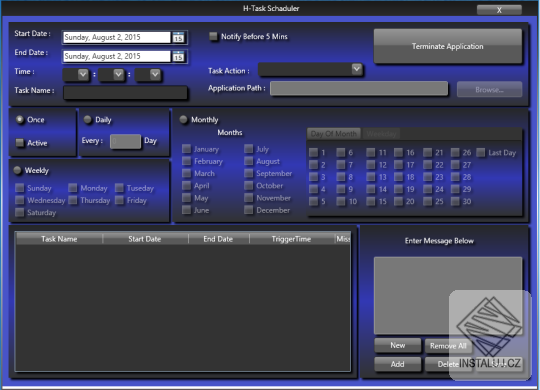Open the hours Time dropdown
The height and width of the screenshot is (390, 540).
point(83,74)
